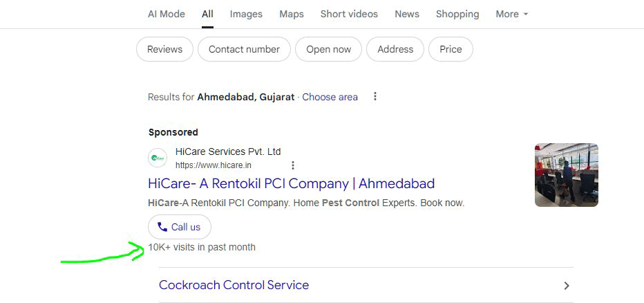This screenshot has height=303, width=644.
Task: Open the three-dot menu beside Choose area
Action: (375, 97)
